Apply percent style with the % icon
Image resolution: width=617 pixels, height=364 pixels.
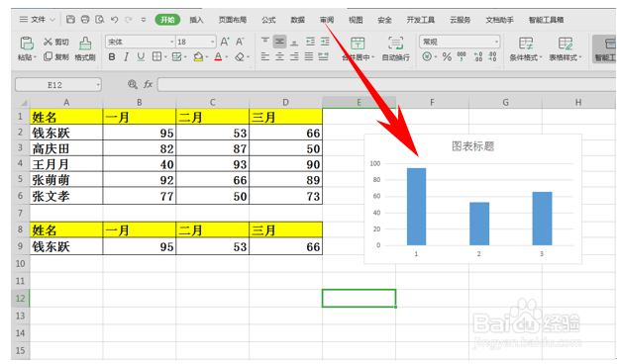[x=447, y=57]
